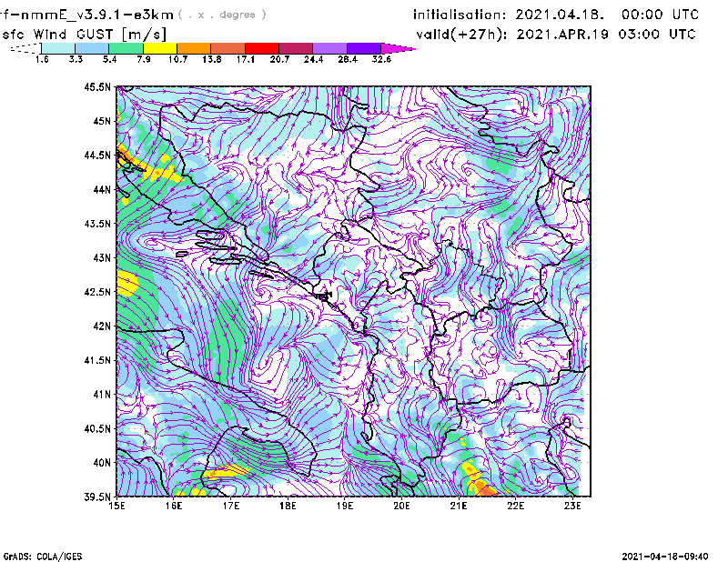Viewport: 728px width, 562px height.
Task: Click the 44N latitude label
Action: [102, 189]
